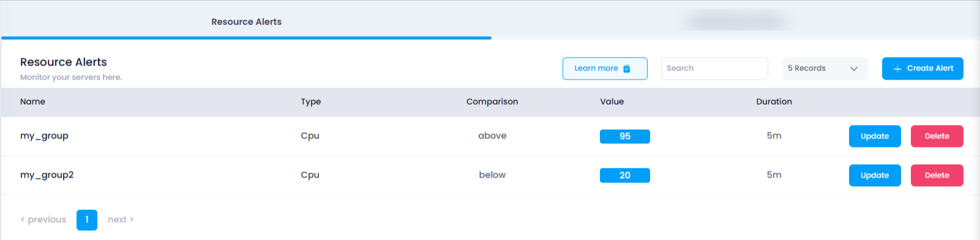Go to the previous page
The width and height of the screenshot is (980, 240).
point(43,220)
